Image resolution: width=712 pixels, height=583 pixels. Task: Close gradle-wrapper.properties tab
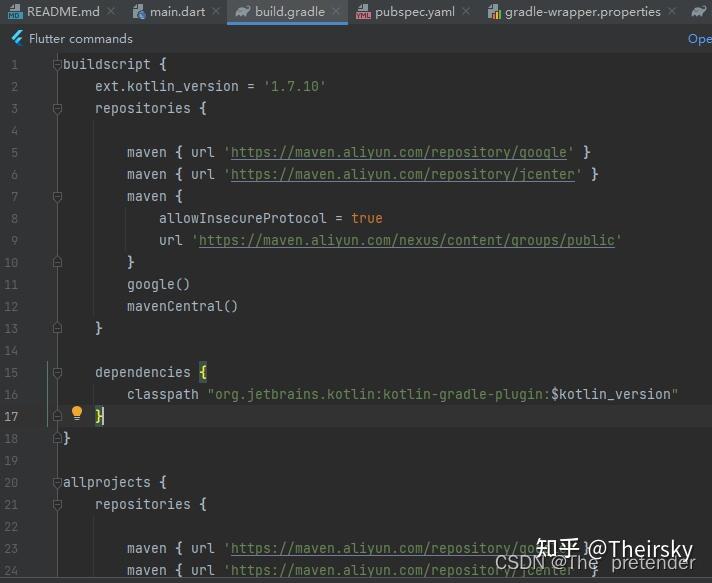672,11
